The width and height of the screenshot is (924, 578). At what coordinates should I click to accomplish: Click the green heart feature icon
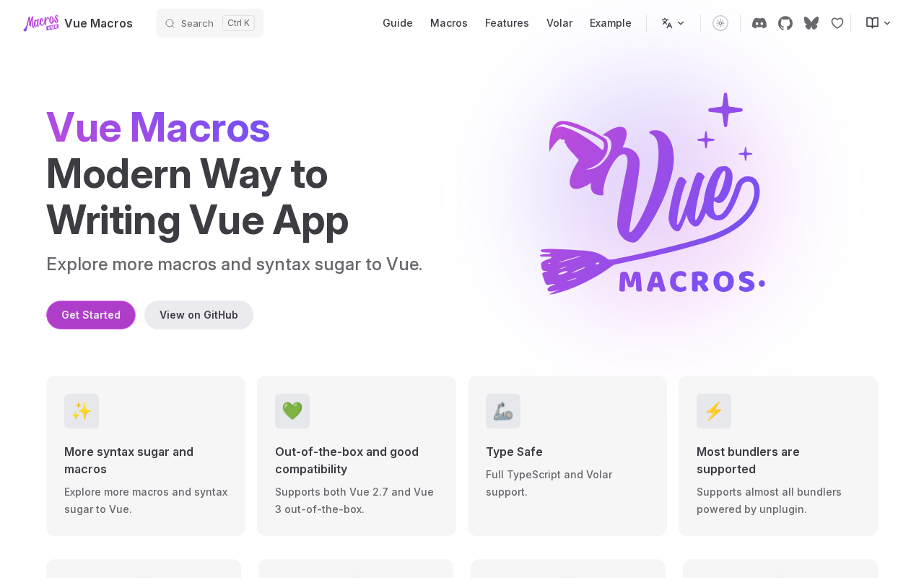click(292, 411)
